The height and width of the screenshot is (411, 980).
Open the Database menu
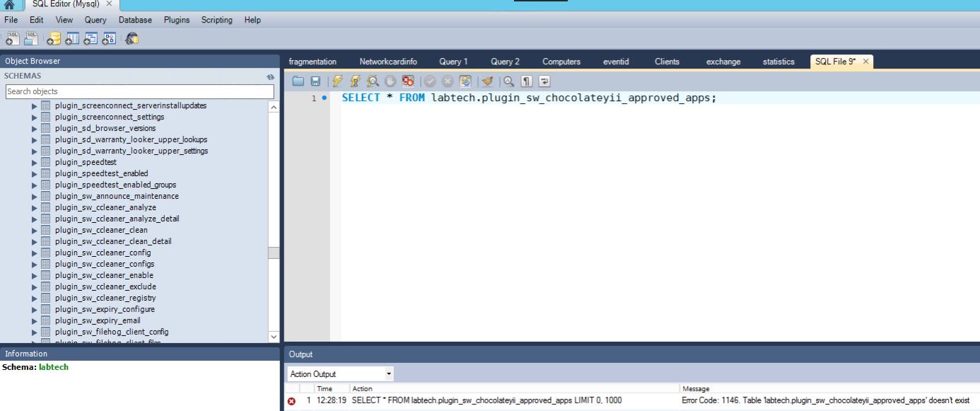pyautogui.click(x=135, y=20)
